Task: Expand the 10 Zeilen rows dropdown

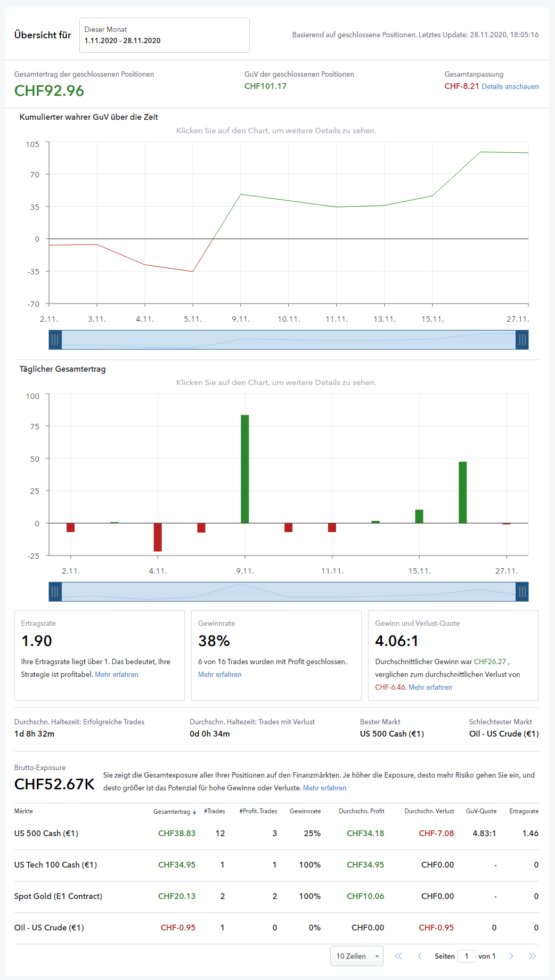Action: (356, 956)
